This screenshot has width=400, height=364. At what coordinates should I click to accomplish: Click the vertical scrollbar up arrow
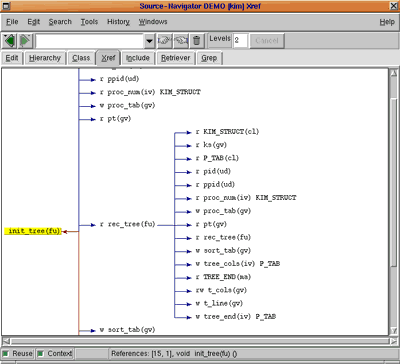[393, 73]
